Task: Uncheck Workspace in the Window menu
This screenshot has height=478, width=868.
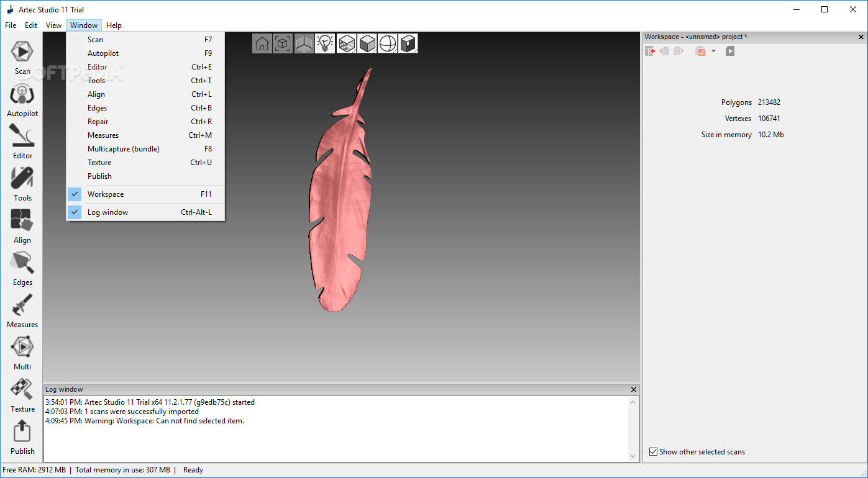Action: click(145, 194)
